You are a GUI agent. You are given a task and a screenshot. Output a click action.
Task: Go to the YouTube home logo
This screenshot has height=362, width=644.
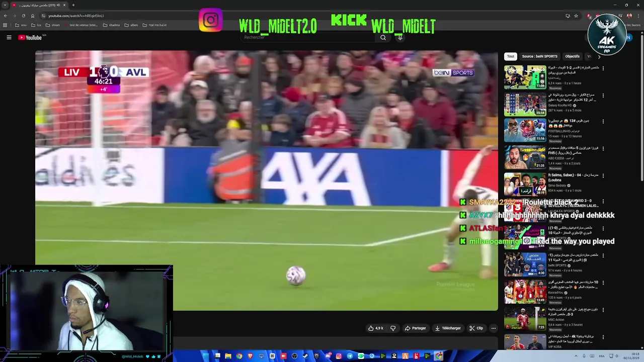pyautogui.click(x=30, y=37)
